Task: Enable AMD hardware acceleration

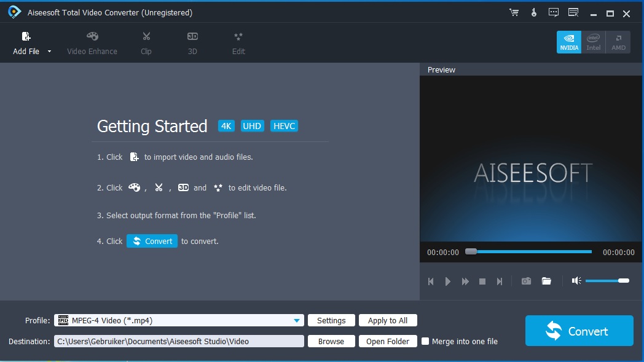Action: tap(618, 42)
